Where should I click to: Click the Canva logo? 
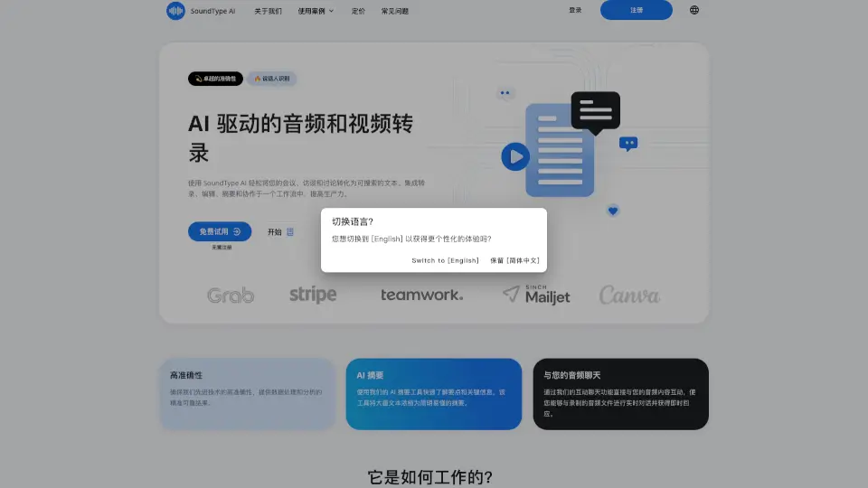coord(629,295)
